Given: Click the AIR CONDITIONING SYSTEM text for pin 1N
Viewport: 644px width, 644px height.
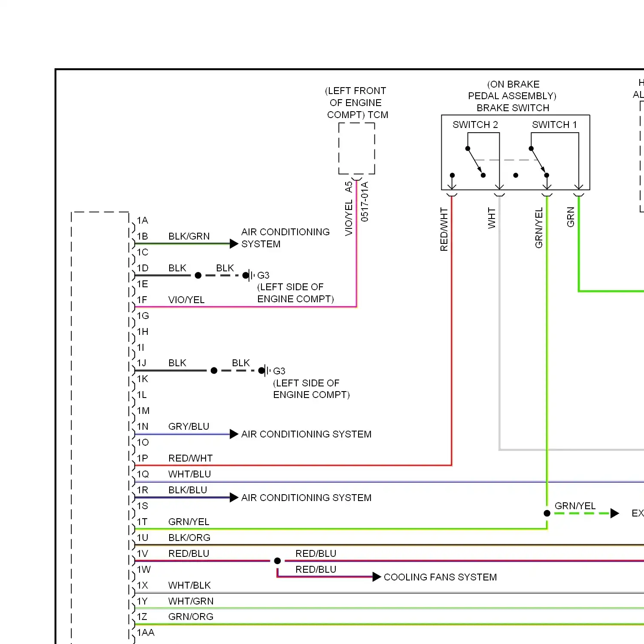Looking at the screenshot, I should (306, 434).
